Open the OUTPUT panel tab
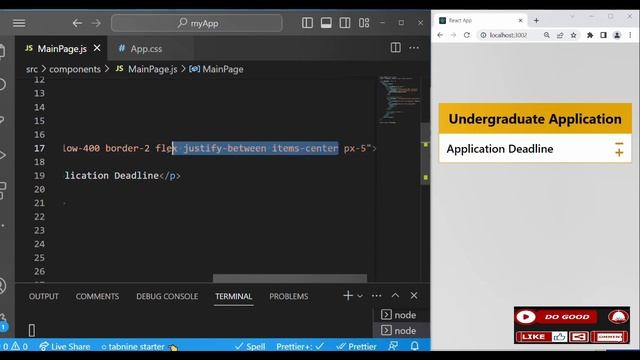Image resolution: width=640 pixels, height=360 pixels. tap(44, 296)
